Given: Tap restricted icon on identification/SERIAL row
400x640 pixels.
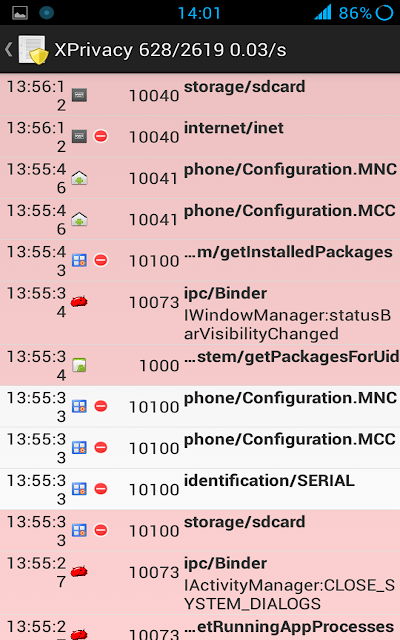Looking at the screenshot, I should pos(101,489).
